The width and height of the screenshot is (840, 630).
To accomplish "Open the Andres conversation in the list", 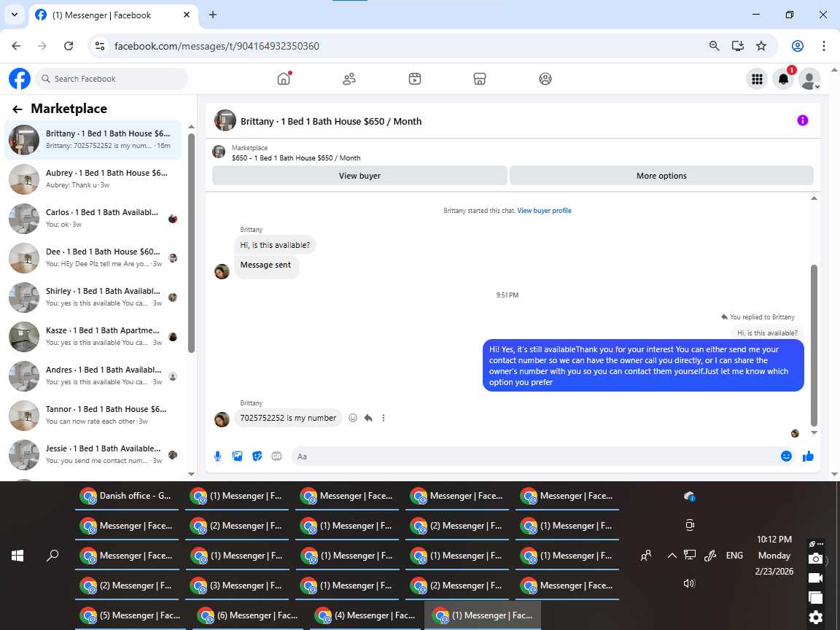I will pos(93,376).
